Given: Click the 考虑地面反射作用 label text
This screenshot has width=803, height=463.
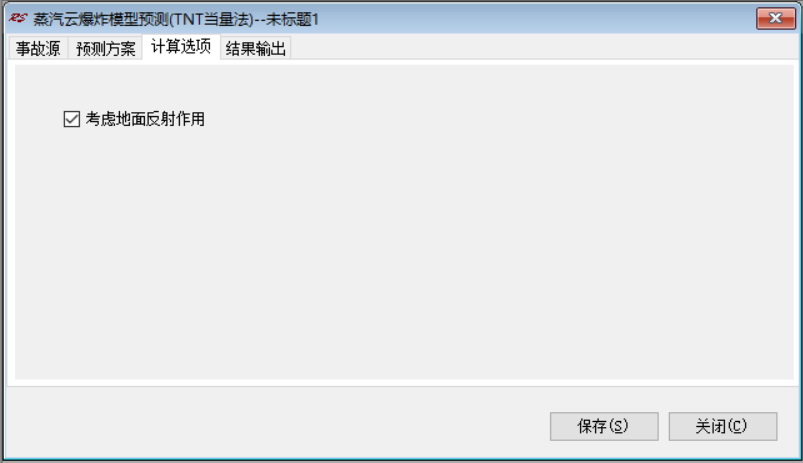Looking at the screenshot, I should pos(145,119).
